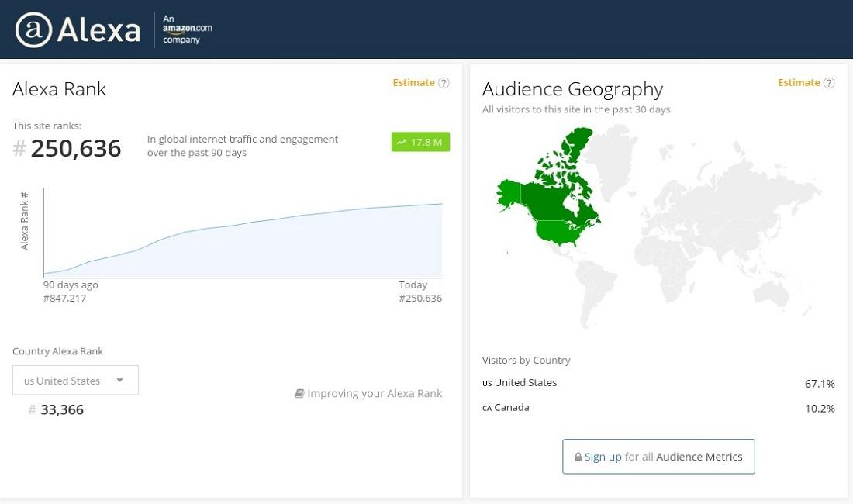Open help via question mark near Alexa Rank Estimate
The height and width of the screenshot is (504, 853).
point(444,82)
